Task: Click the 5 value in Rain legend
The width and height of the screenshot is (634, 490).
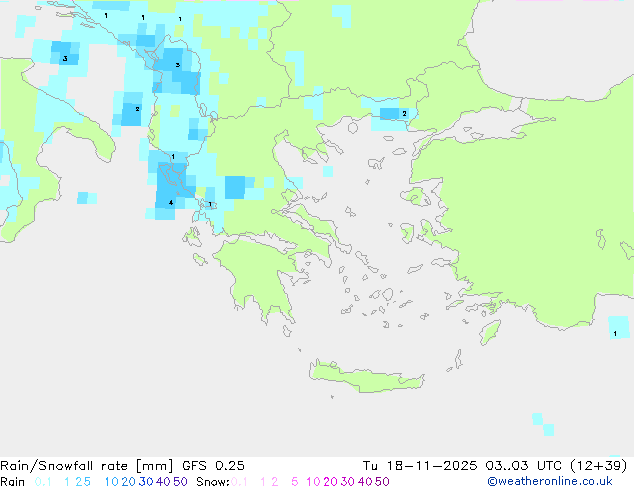Action: click(87, 482)
